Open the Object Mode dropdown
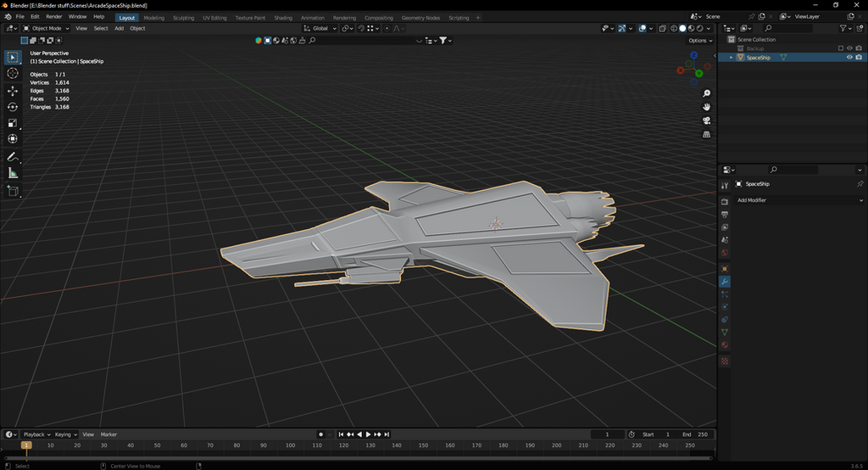Image resolution: width=868 pixels, height=470 pixels. 46,28
